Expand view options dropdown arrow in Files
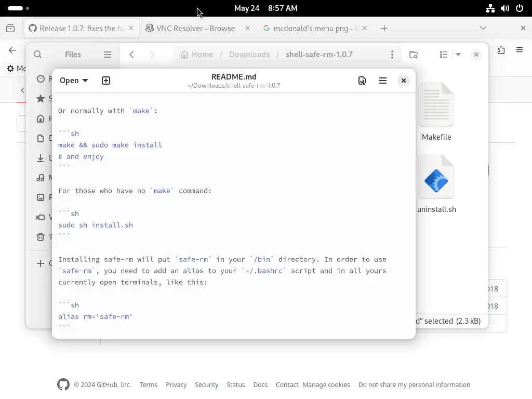532x399 pixels. click(458, 54)
